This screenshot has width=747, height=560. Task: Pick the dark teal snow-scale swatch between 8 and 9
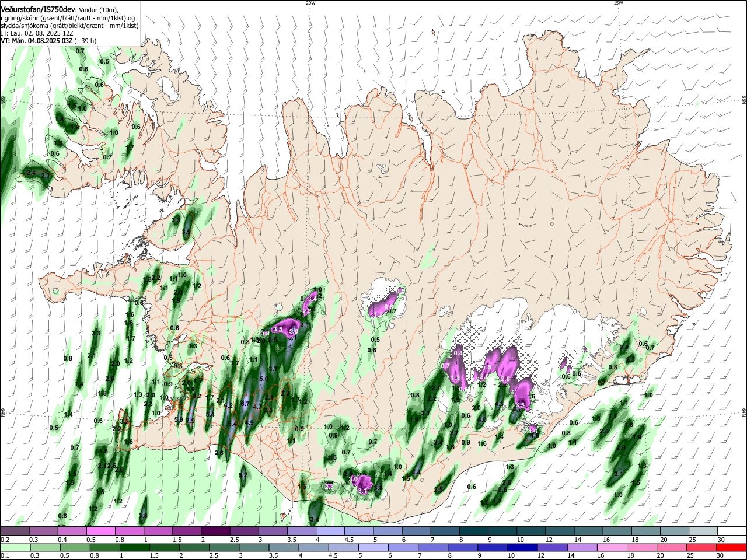(x=473, y=531)
